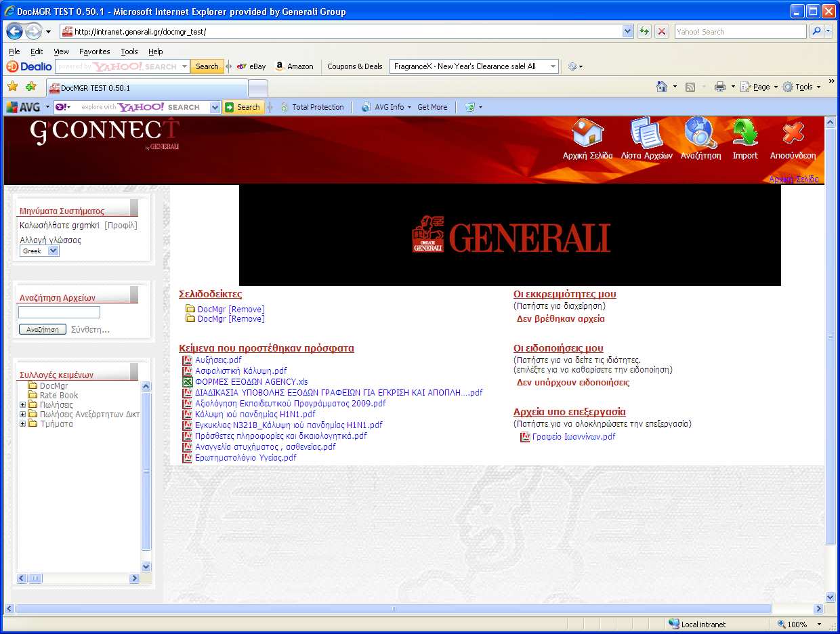The height and width of the screenshot is (634, 840).
Task: Click Search button on Dealio toolbar
Action: pyautogui.click(x=207, y=66)
